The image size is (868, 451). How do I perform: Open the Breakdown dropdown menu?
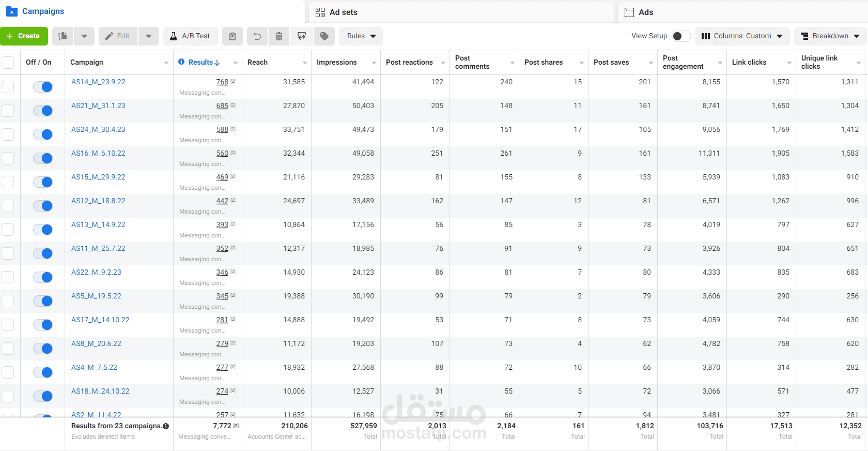pos(830,36)
